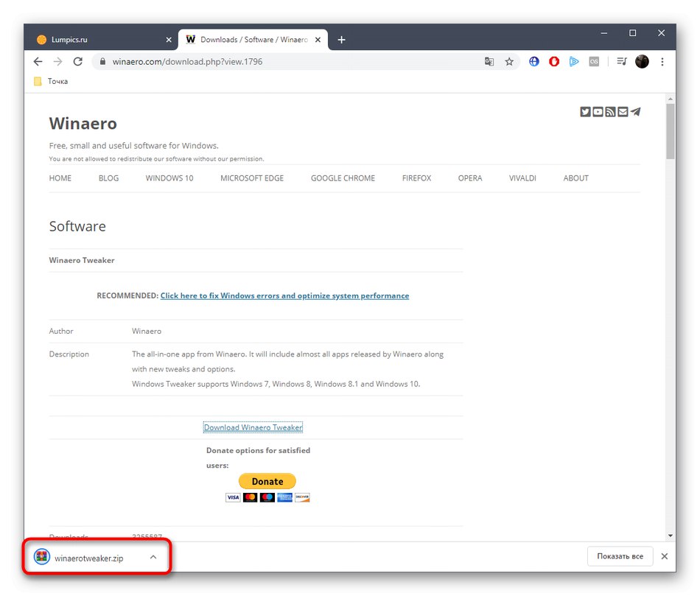
Task: Open the MICROSOFT EDGE menu item
Action: pos(252,178)
